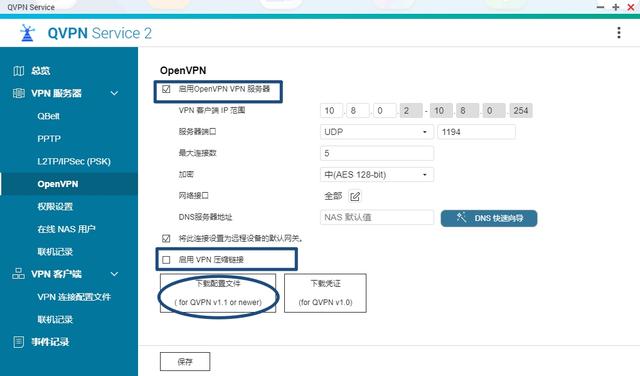Open 总览 overview page
This screenshot has width=640, height=376.
click(x=40, y=71)
